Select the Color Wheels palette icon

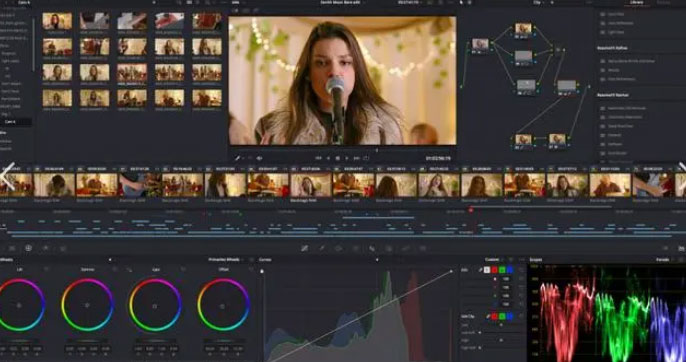point(28,248)
